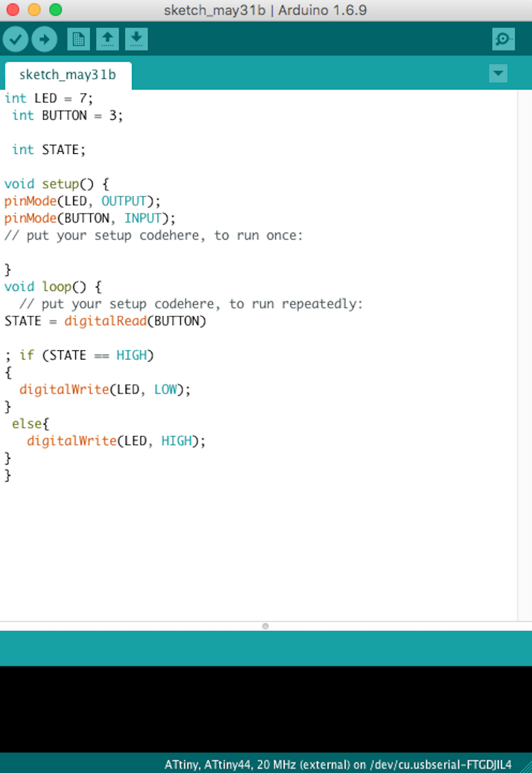The height and width of the screenshot is (773, 532).
Task: Click the Verify checkmark button
Action: pyautogui.click(x=16, y=39)
